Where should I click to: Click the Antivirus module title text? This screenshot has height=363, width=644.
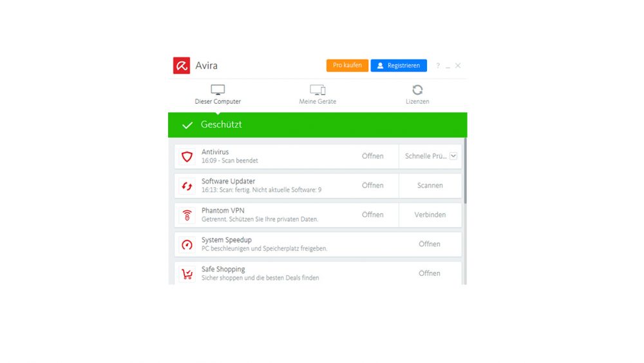(x=215, y=152)
